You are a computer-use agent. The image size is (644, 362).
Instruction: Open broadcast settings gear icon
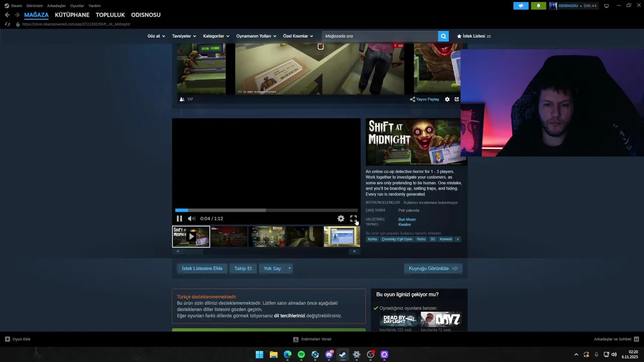(447, 100)
